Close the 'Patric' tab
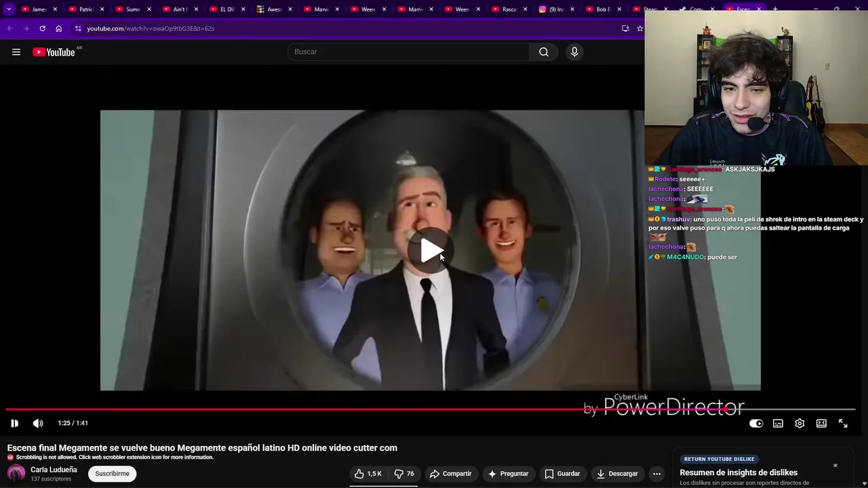868x488 pixels. (x=102, y=9)
